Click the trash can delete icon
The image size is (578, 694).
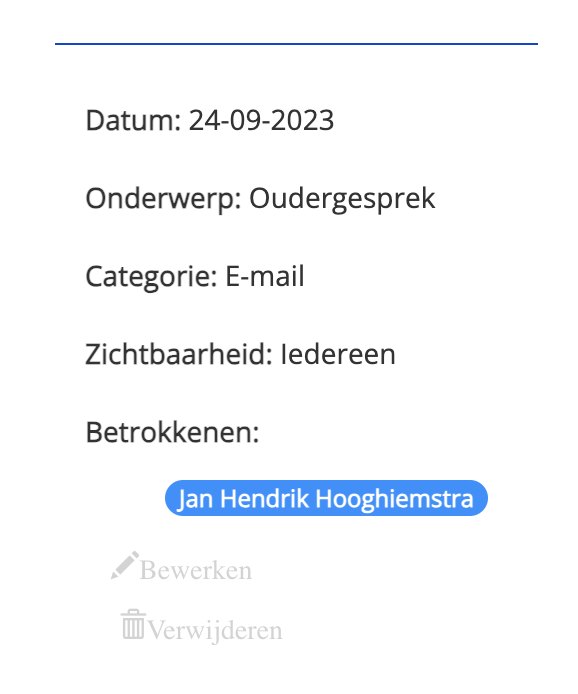[x=133, y=625]
